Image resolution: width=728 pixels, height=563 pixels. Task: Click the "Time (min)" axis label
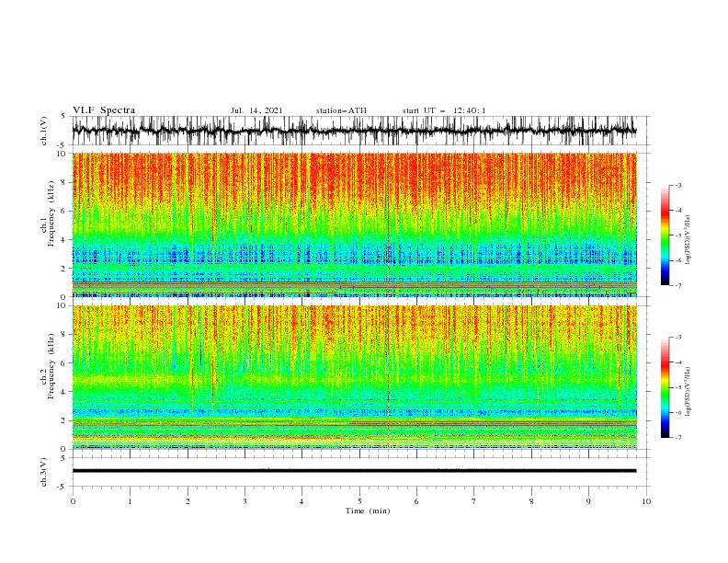368,511
